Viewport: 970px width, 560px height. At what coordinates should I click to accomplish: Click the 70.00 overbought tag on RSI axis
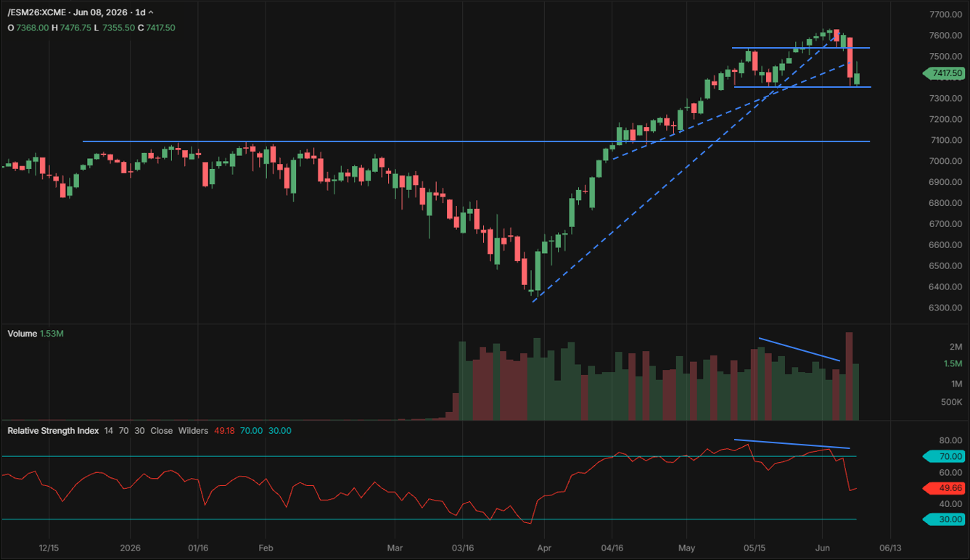point(945,456)
